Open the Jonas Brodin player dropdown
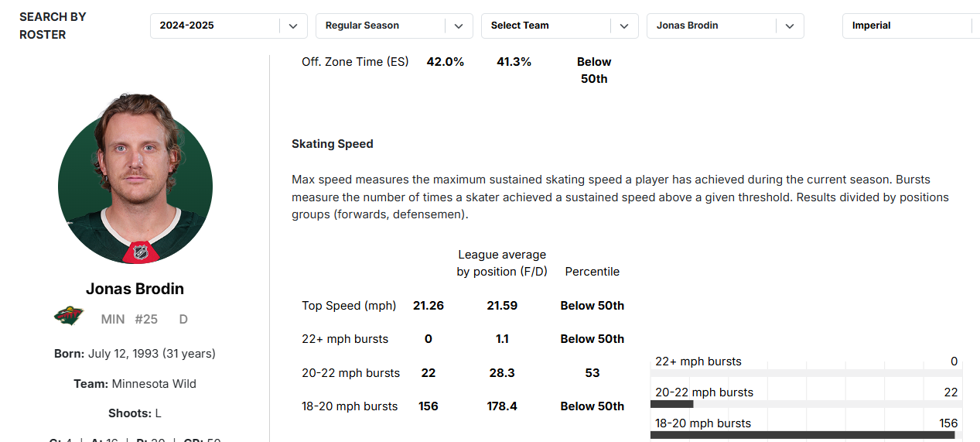980x442 pixels. [x=725, y=26]
